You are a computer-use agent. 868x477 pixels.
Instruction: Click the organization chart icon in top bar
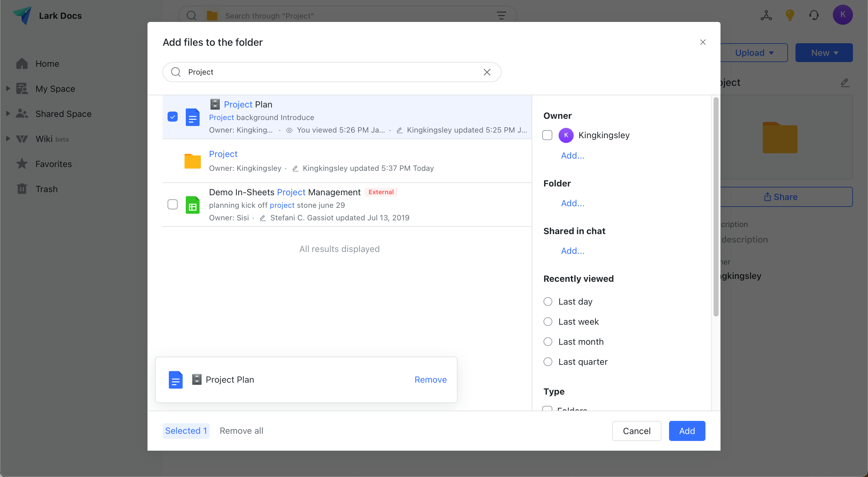click(x=766, y=15)
